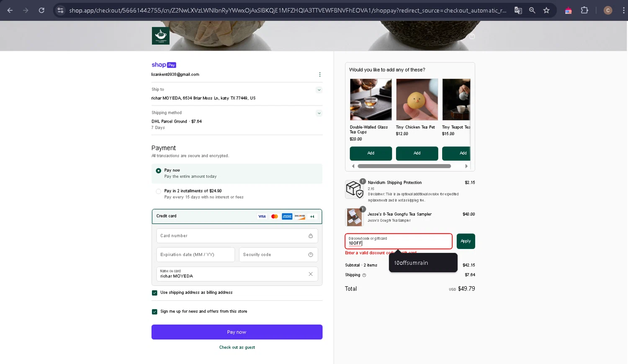Click the richar MOYEDA shipping address
The width and height of the screenshot is (628, 364).
pyautogui.click(x=203, y=98)
